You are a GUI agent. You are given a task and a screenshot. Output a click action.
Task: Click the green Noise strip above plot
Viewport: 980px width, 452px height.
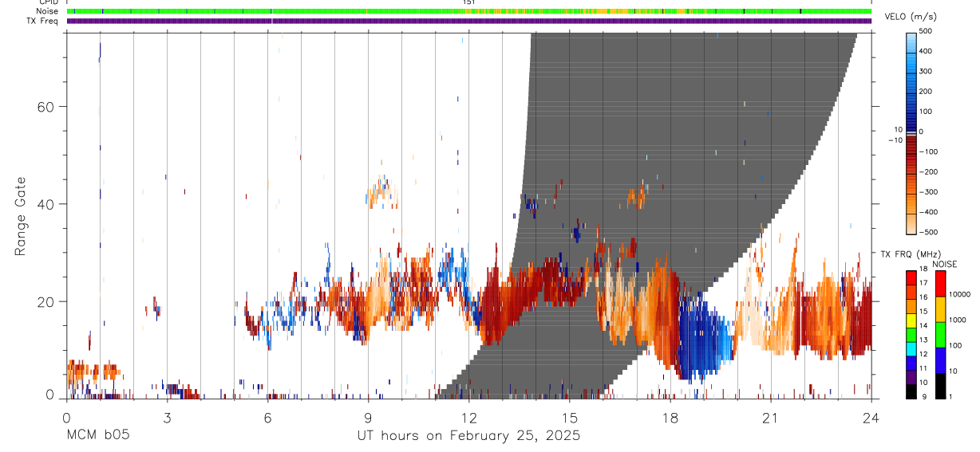pyautogui.click(x=469, y=12)
